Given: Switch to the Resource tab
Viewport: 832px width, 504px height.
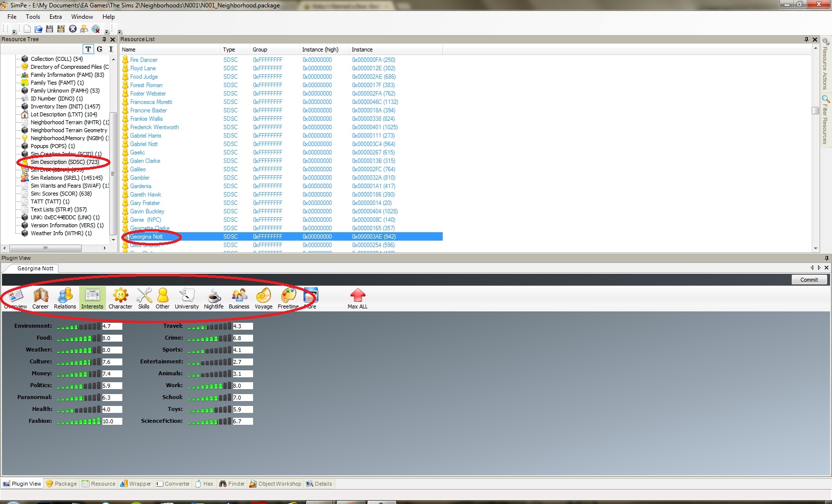Looking at the screenshot, I should pyautogui.click(x=99, y=484).
